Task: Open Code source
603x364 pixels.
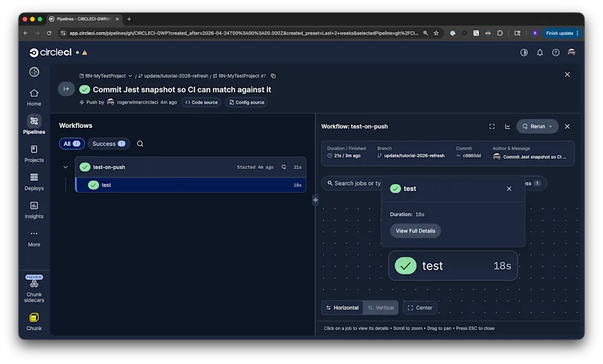Action: click(201, 102)
